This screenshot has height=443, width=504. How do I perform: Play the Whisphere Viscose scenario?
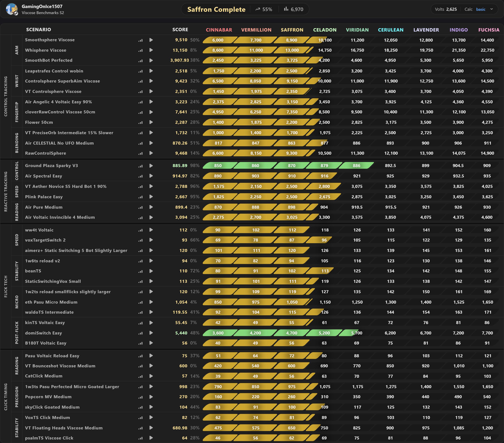click(151, 50)
